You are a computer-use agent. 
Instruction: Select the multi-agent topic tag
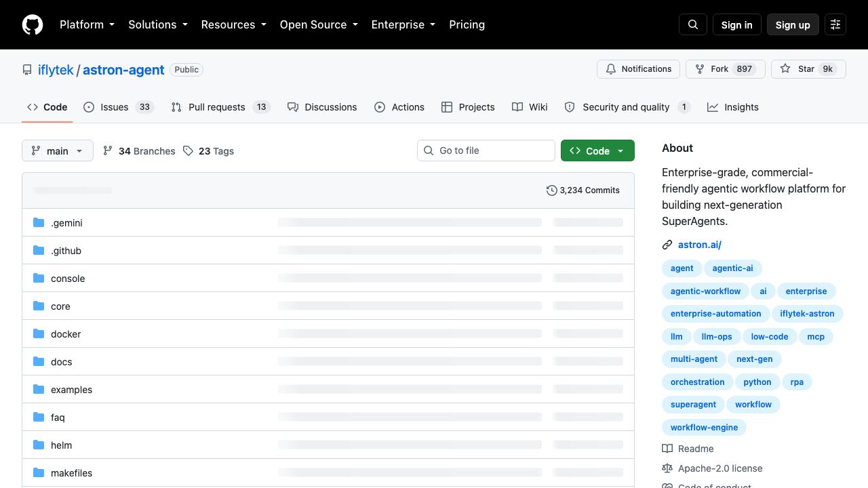coord(694,359)
